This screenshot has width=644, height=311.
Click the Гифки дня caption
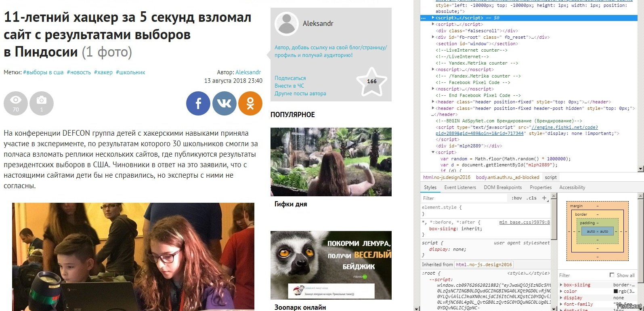291,204
